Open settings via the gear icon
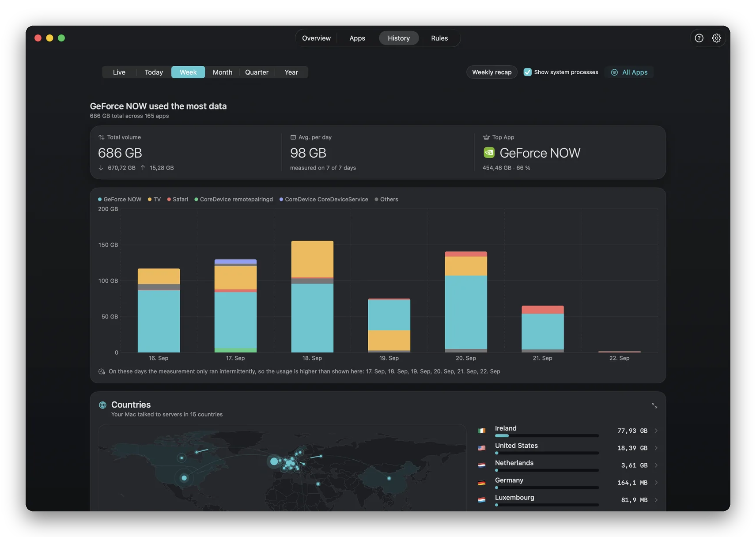The image size is (756, 537). (x=717, y=38)
